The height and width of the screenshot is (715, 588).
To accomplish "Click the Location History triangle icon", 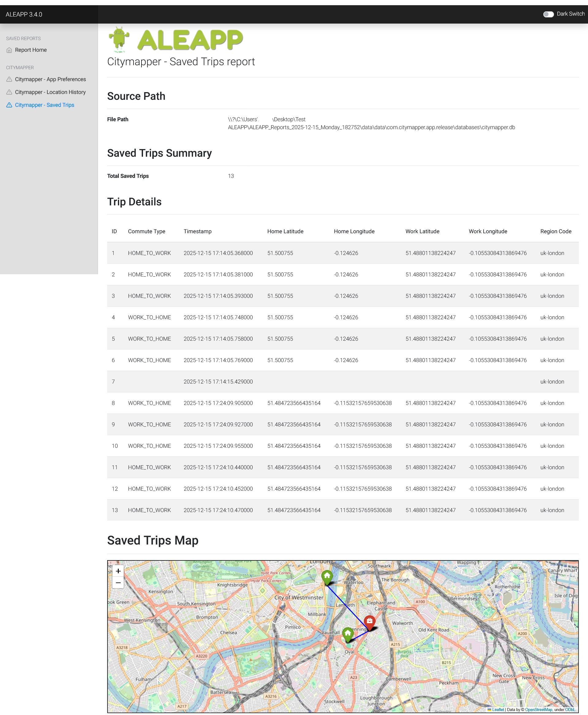I will coord(9,92).
